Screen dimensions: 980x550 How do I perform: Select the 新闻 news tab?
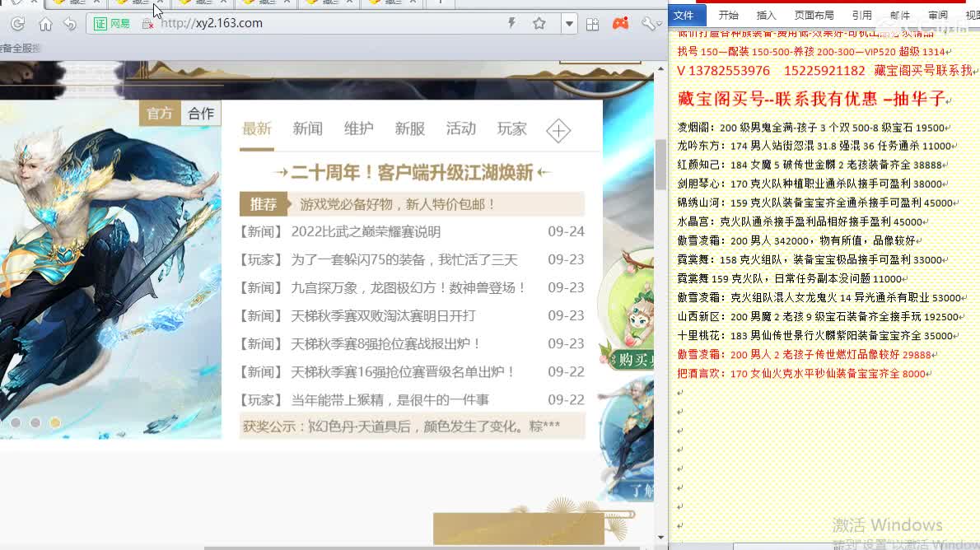tap(307, 128)
